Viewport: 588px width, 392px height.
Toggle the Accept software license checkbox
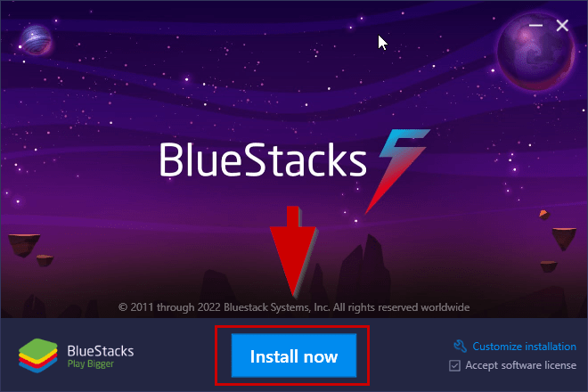[x=454, y=365]
